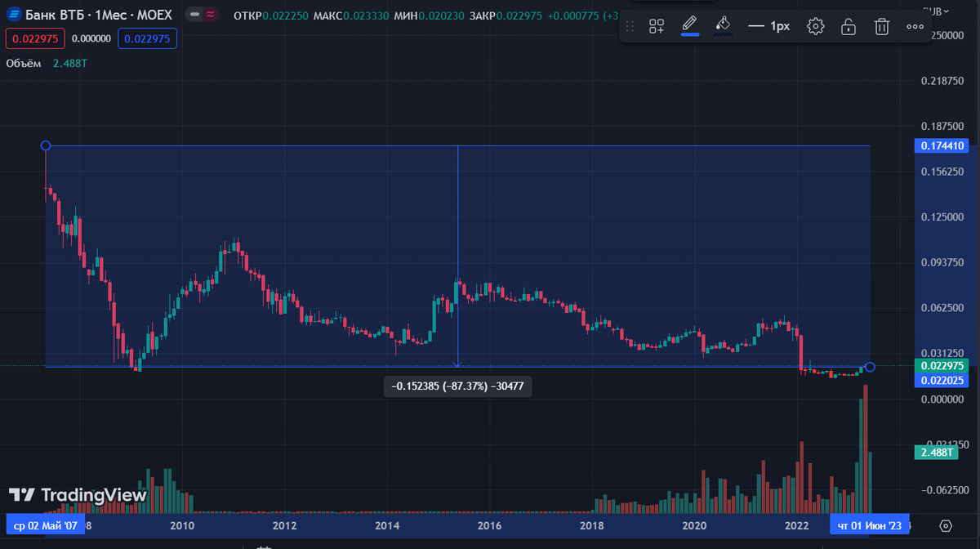Screen dimensions: 980x549
Task: Click the Банк ВТБ · 1Мес · MOEX title
Action: click(x=99, y=15)
